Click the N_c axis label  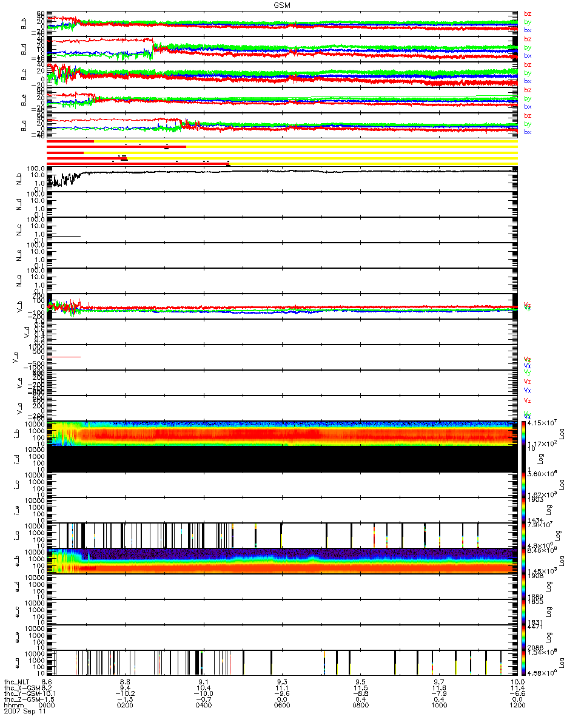(19, 230)
